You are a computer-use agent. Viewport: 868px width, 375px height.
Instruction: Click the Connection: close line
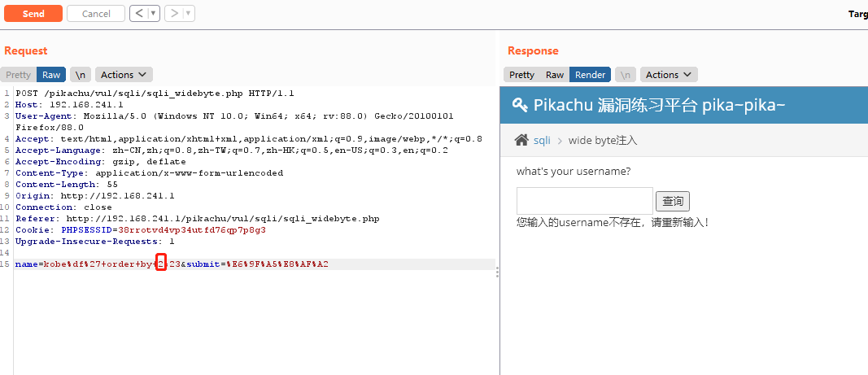point(63,207)
